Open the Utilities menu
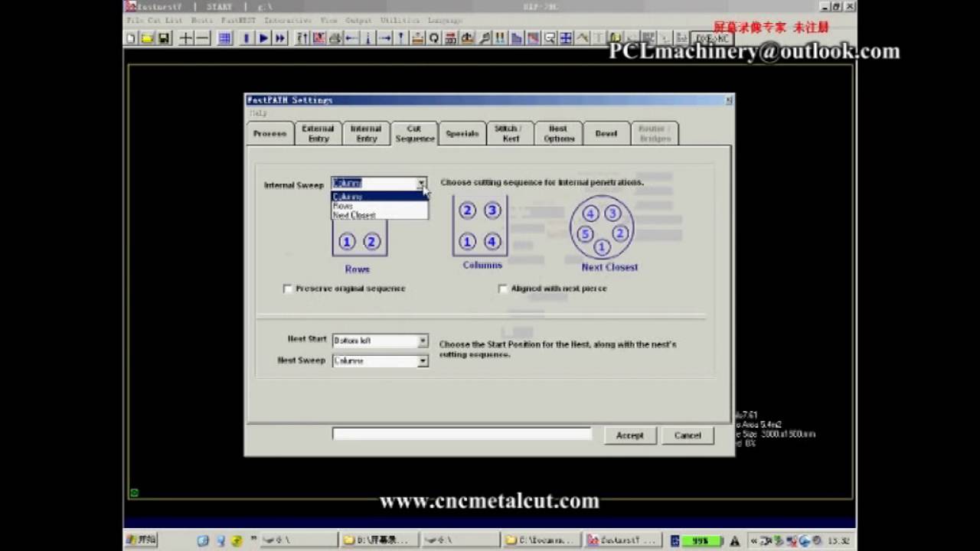This screenshot has height=551, width=980. pos(400,20)
